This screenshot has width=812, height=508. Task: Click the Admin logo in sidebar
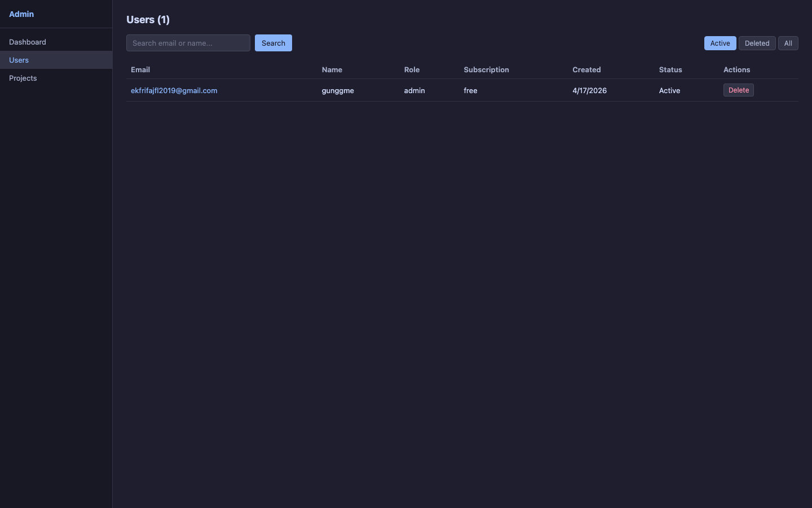pyautogui.click(x=21, y=14)
